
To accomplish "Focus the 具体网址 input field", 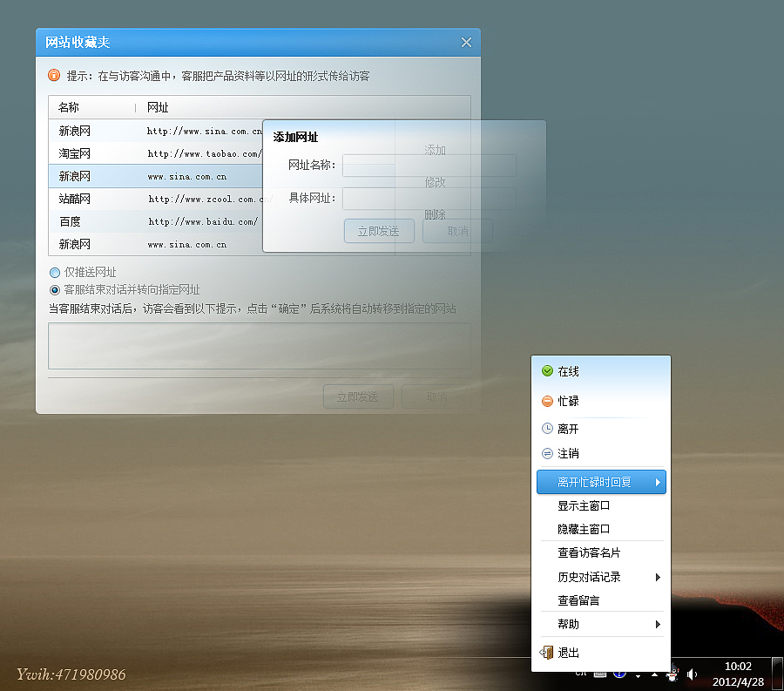I will tap(429, 199).
